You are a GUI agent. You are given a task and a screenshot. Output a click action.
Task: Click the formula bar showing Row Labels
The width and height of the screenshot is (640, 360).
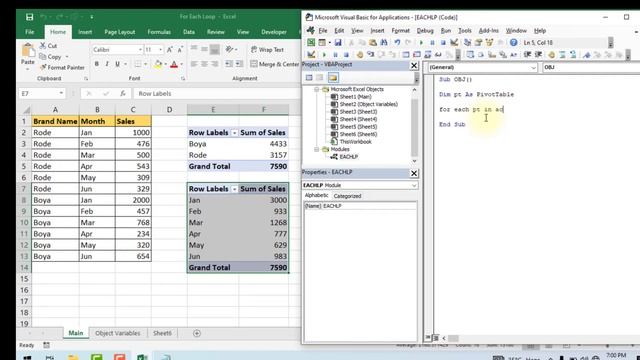pyautogui.click(x=216, y=93)
